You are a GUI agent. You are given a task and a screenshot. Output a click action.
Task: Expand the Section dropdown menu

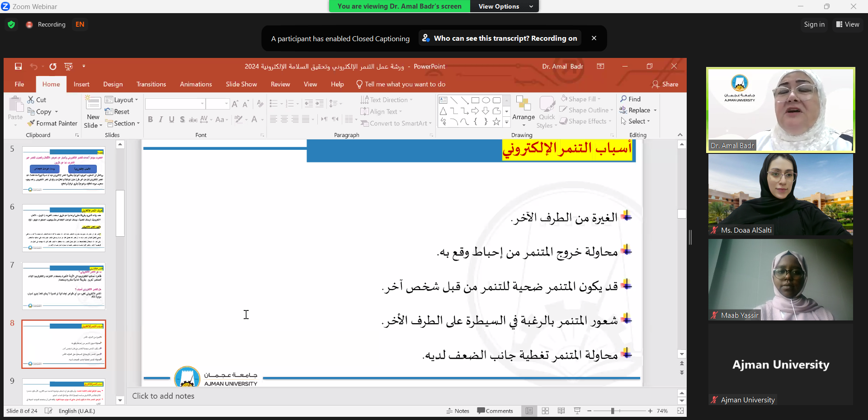tap(123, 123)
